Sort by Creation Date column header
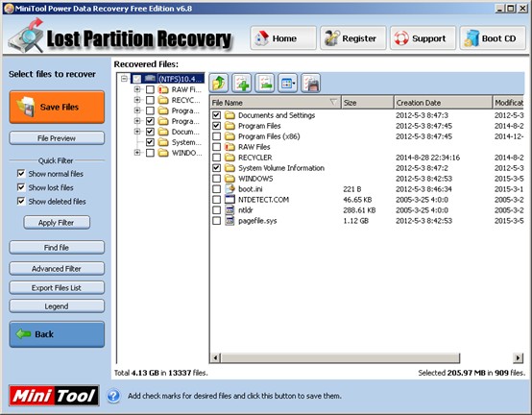This screenshot has width=532, height=415. pyautogui.click(x=443, y=103)
